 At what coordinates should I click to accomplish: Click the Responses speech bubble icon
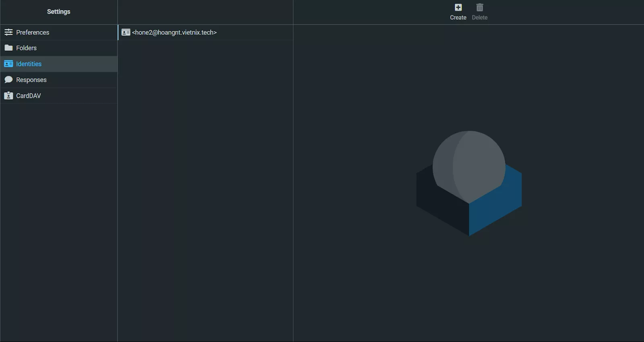click(8, 80)
